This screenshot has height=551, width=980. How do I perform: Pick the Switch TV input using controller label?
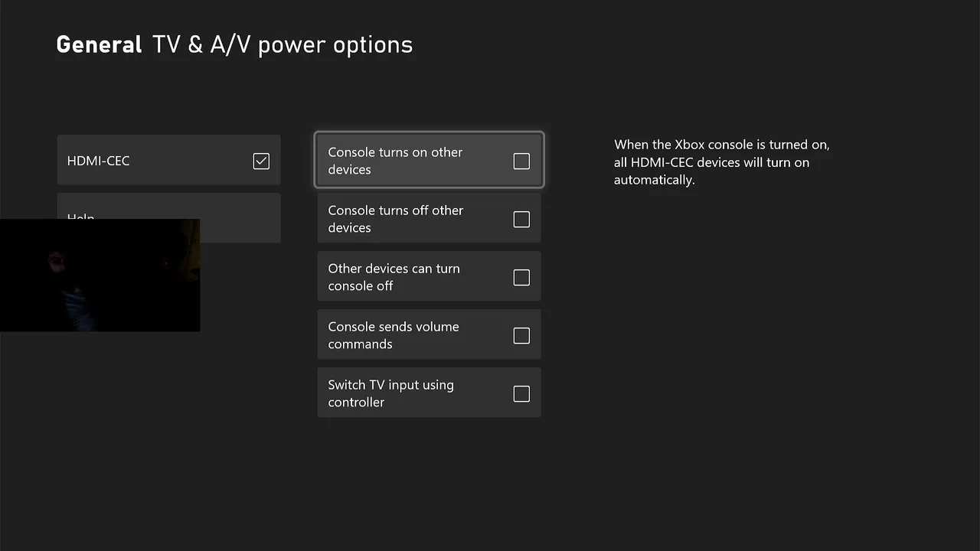390,393
